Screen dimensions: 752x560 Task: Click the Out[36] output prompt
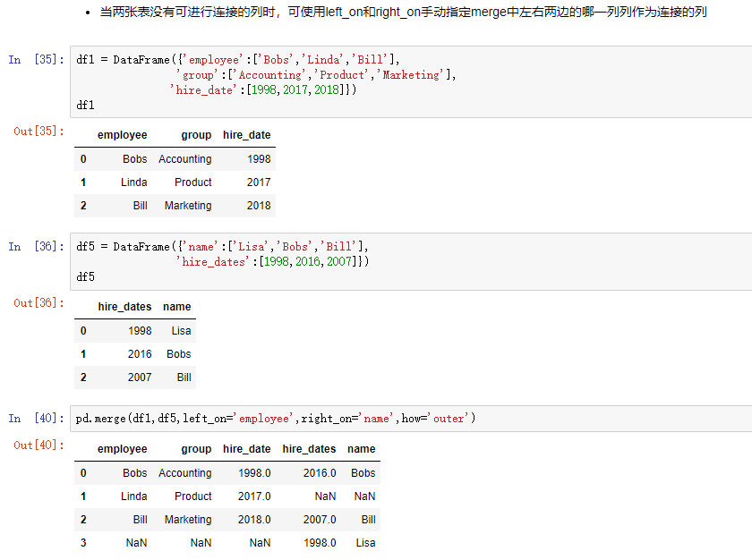pyautogui.click(x=38, y=302)
